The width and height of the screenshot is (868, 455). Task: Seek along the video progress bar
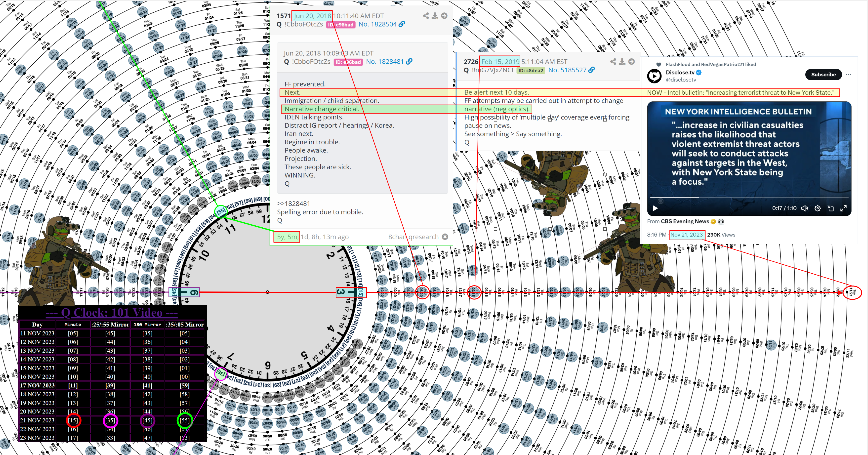[749, 197]
